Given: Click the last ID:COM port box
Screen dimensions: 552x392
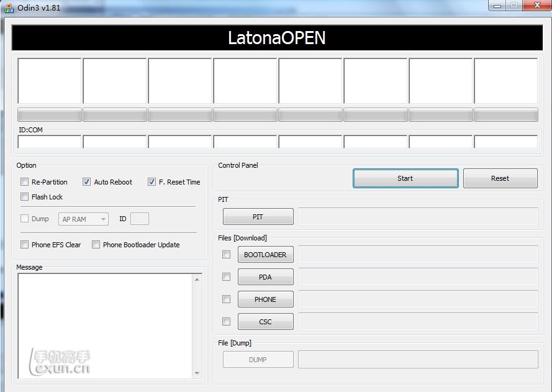Looking at the screenshot, I should [506, 142].
